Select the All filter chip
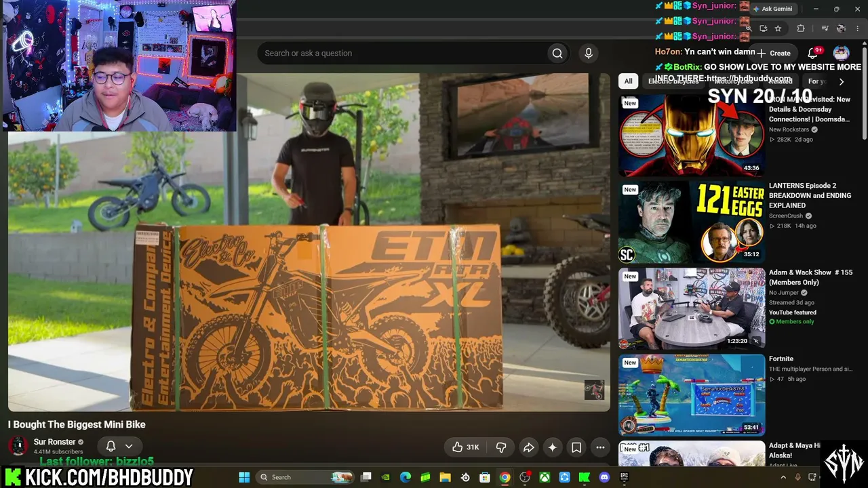This screenshot has width=868, height=488. (629, 81)
